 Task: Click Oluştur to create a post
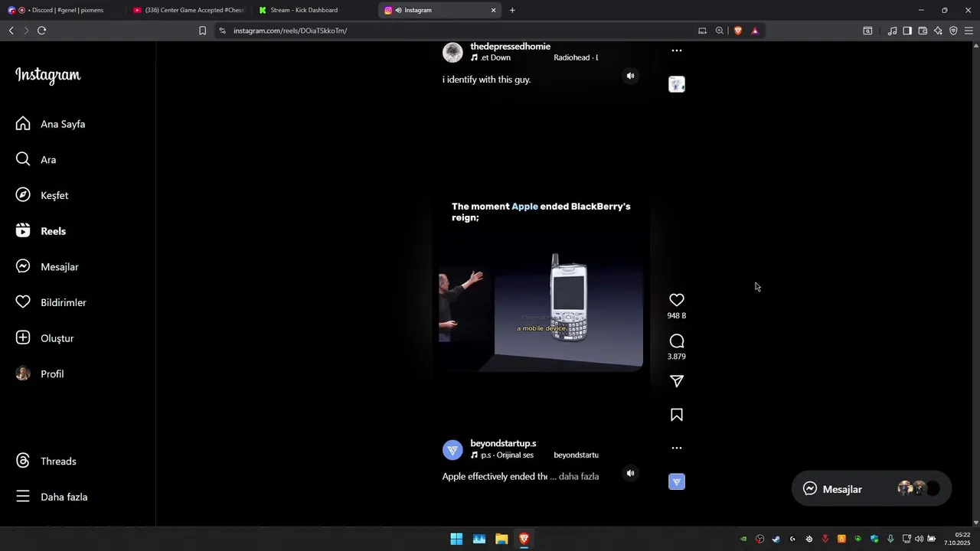[x=45, y=338]
